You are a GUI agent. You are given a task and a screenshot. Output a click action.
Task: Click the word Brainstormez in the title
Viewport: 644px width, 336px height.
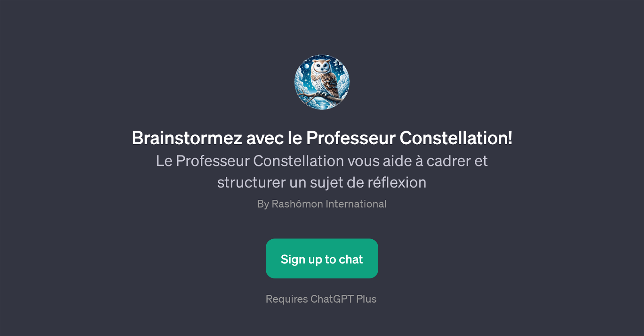pyautogui.click(x=187, y=138)
